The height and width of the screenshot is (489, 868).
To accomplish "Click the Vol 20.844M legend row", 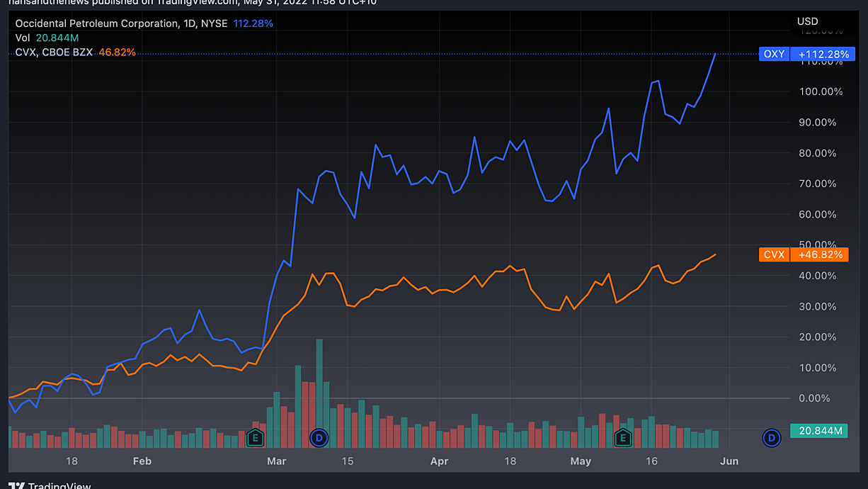I will pyautogui.click(x=47, y=38).
